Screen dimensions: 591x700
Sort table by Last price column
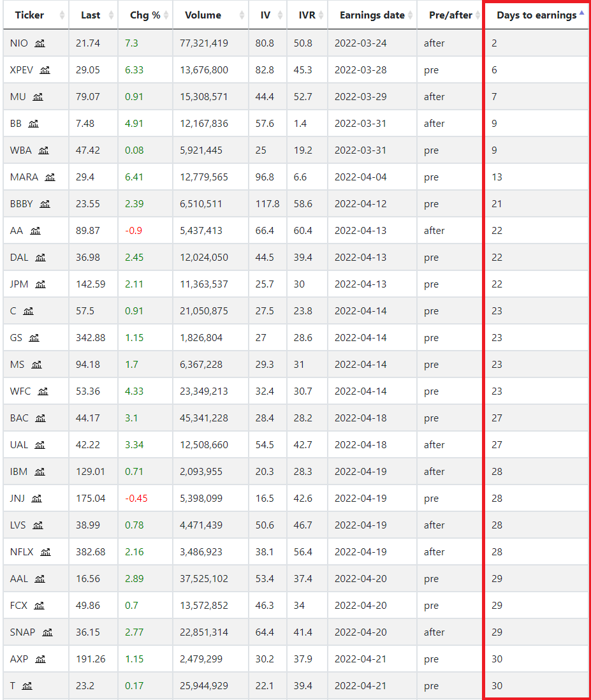[94, 15]
